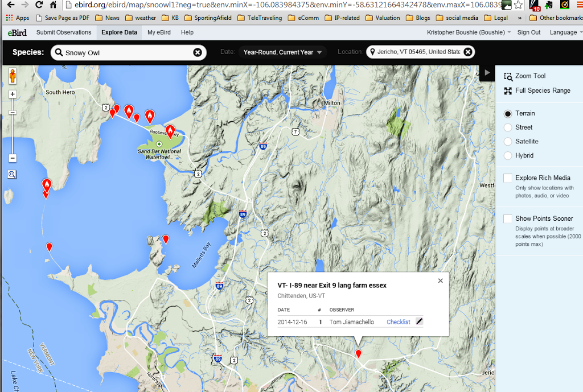The height and width of the screenshot is (392, 583).
Task: Click flame marker at South Hero's southern tip
Action: point(47,185)
